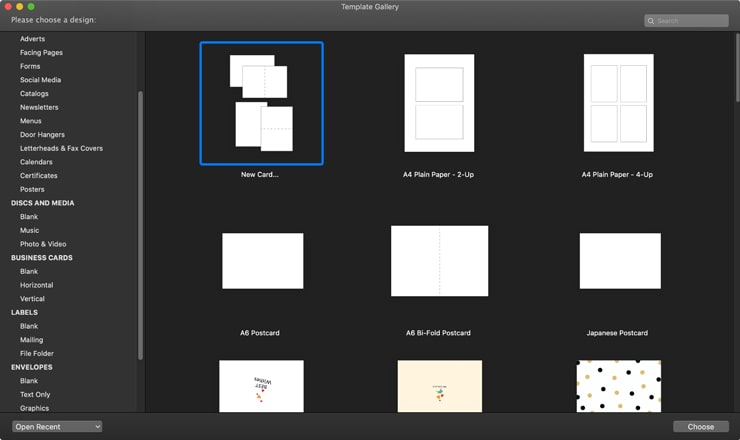Viewport: 740px width, 440px height.
Task: Click the A4 Plain Paper - 2-Up label
Action: coord(438,175)
